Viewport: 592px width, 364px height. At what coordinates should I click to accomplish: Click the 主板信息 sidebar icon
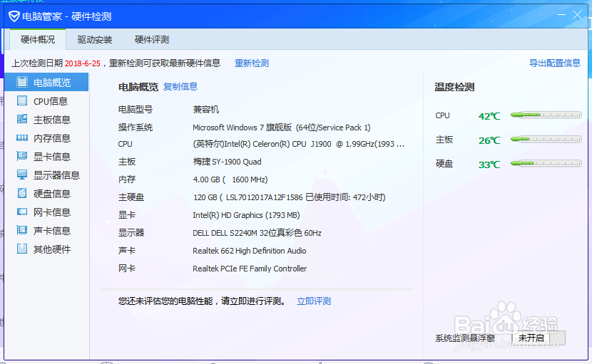point(22,119)
